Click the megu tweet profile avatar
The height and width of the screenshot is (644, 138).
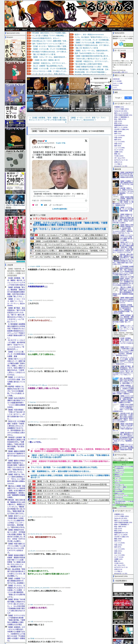[x=35, y=142]
